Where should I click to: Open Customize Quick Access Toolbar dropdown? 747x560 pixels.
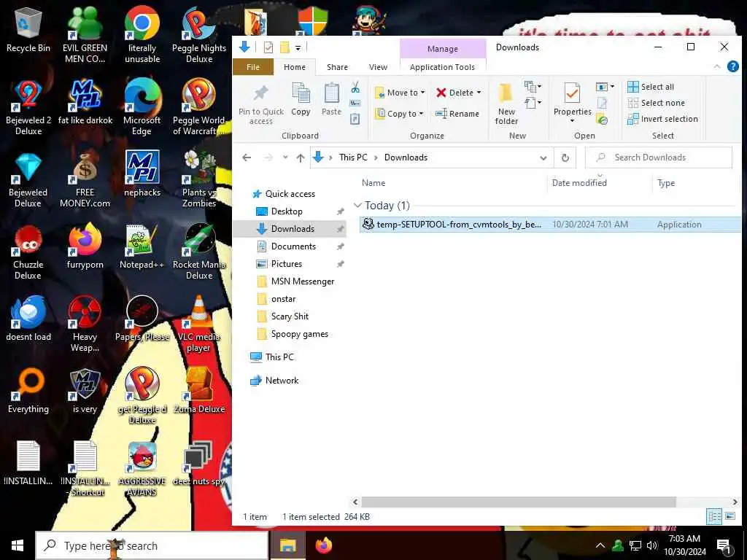click(x=298, y=47)
